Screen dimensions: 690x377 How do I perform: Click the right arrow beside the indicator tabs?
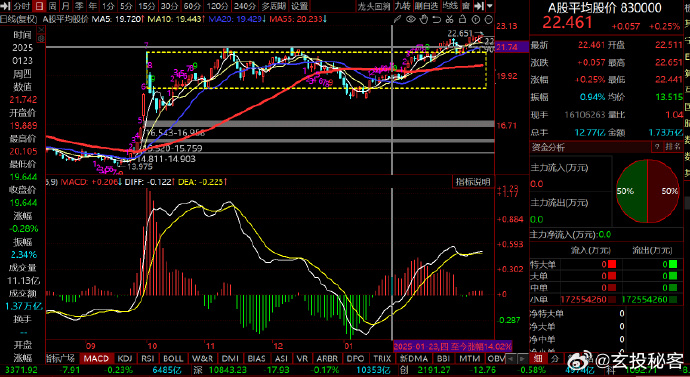pyautogui.click(x=522, y=359)
